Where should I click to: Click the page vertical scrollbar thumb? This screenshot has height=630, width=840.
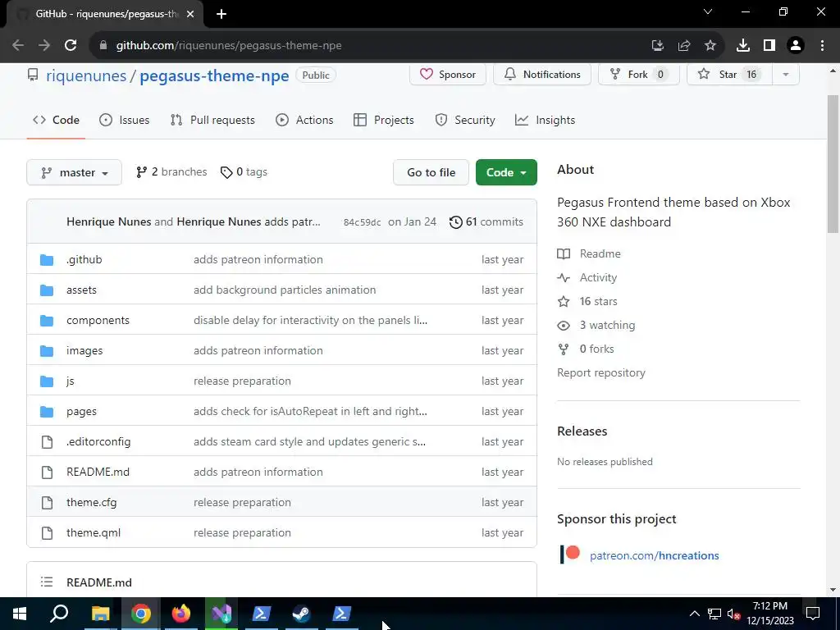[x=833, y=164]
